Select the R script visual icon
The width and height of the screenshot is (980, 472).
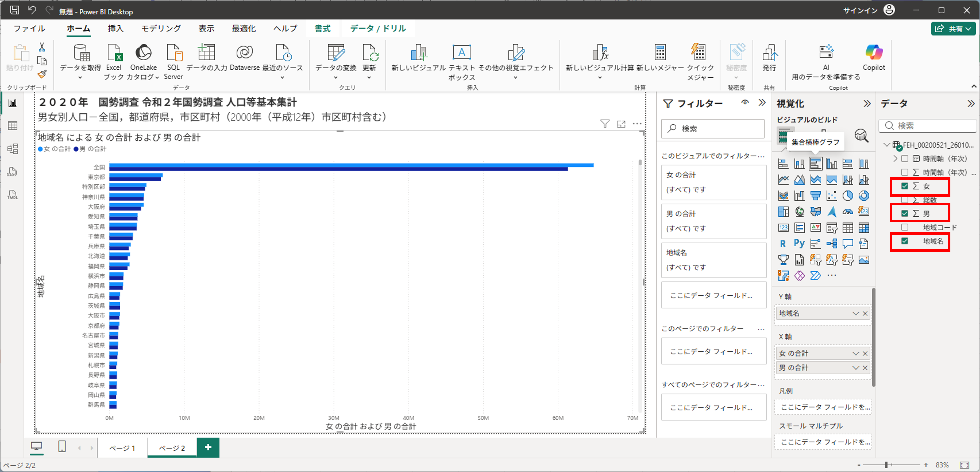[x=783, y=244]
